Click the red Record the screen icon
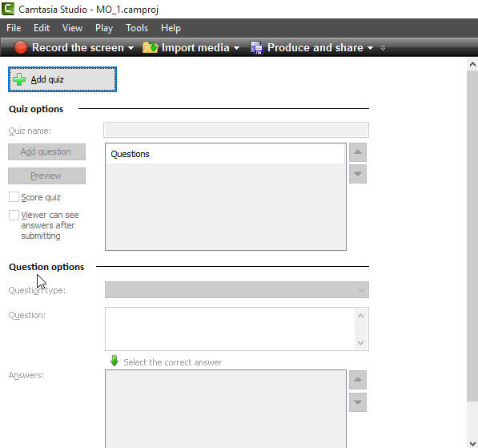Image resolution: width=478 pixels, height=448 pixels. click(21, 47)
